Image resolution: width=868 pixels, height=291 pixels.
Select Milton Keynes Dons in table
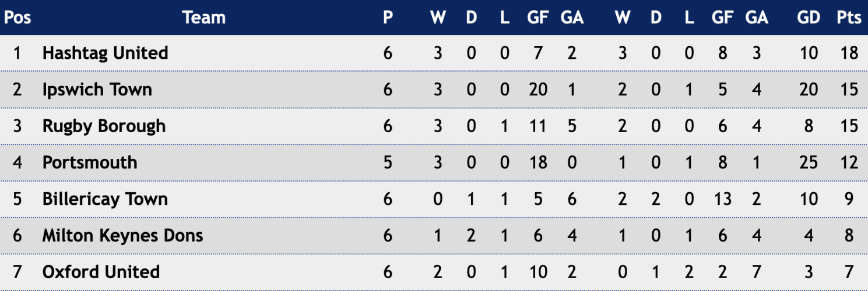pos(122,236)
